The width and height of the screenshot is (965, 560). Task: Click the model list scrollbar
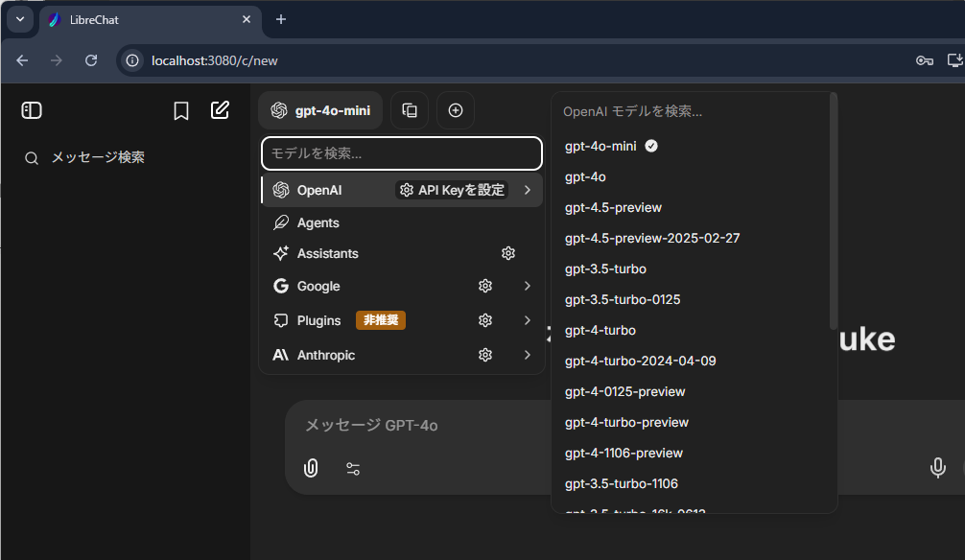click(834, 211)
